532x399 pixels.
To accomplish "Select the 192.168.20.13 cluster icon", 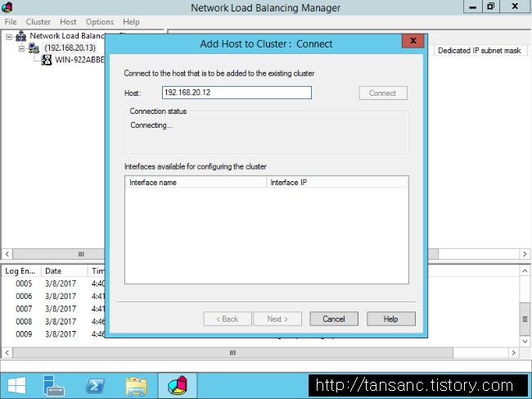I will (x=34, y=48).
